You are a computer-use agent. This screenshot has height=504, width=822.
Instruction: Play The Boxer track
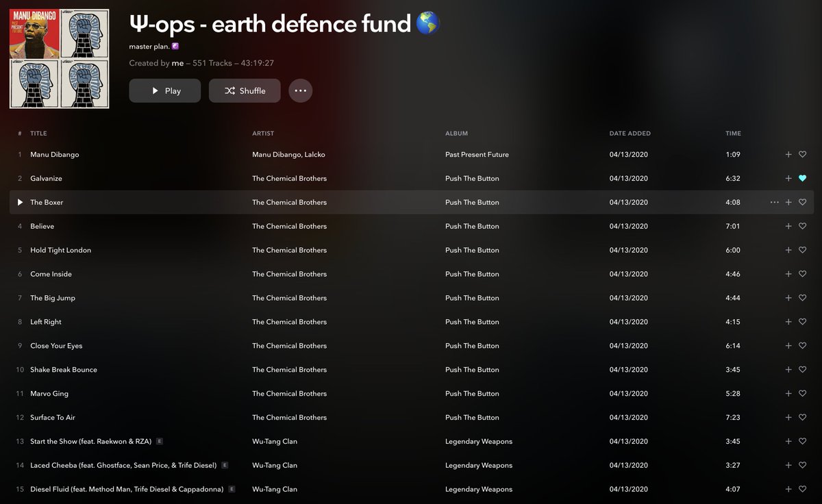(x=20, y=203)
